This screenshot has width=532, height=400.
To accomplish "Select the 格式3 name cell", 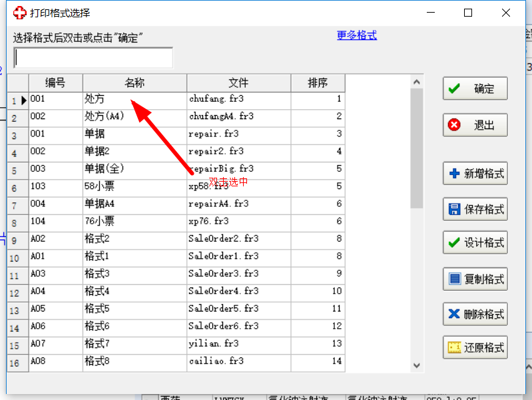I will (134, 275).
